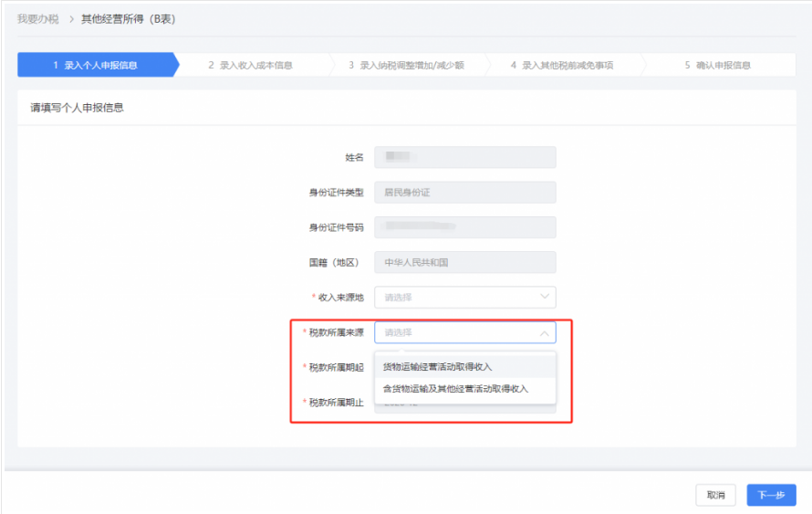This screenshot has height=514, width=812.
Task: Focus the 身份证件号码 field
Action: tap(464, 227)
